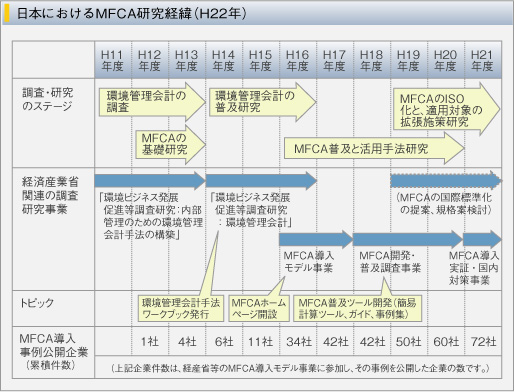The height and width of the screenshot is (392, 515).
Task: Select the H16年度 column header
Action: tap(298, 60)
